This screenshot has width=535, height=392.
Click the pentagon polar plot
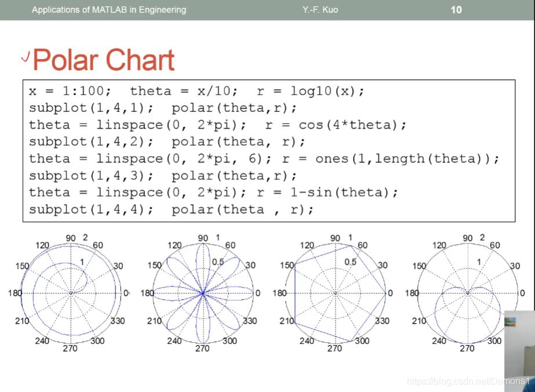[x=336, y=293]
